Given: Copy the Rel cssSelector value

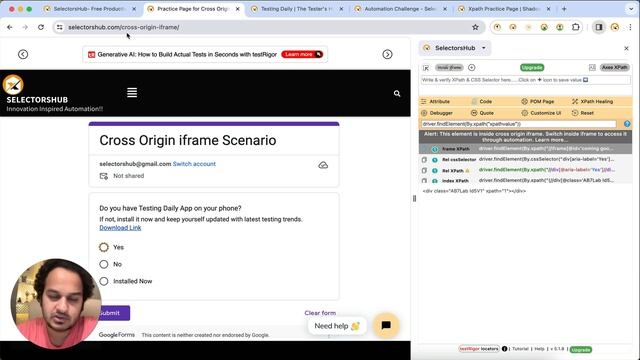Looking at the screenshot, I should [424, 160].
